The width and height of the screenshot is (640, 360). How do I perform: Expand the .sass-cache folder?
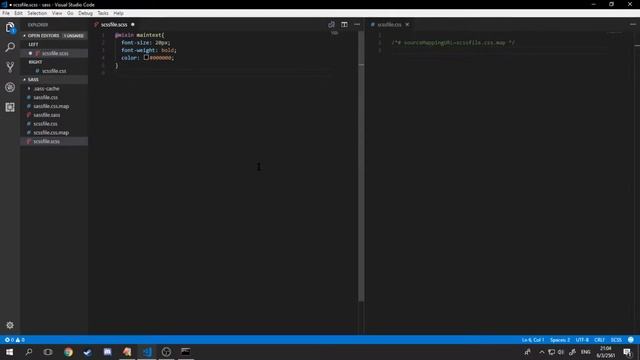[x=46, y=88]
